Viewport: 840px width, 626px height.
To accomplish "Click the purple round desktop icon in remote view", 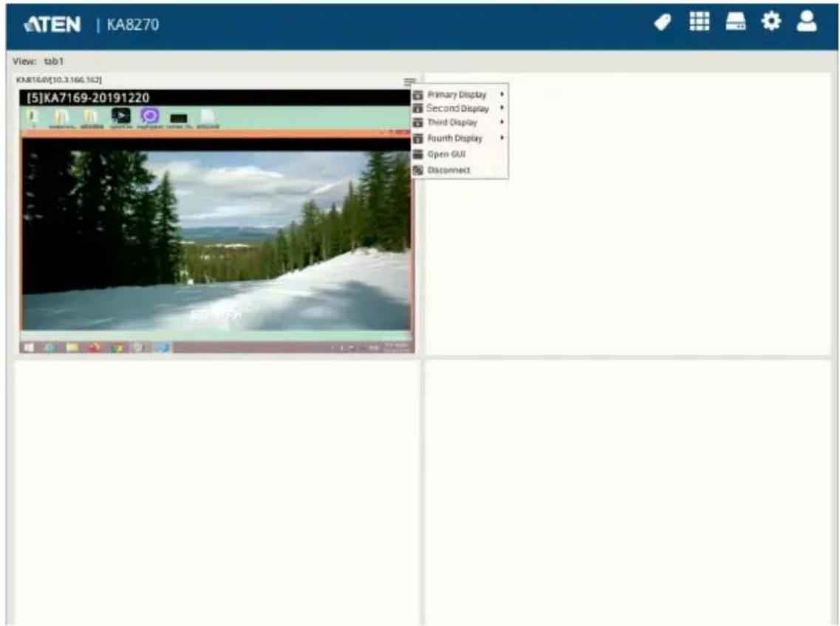I will [150, 116].
